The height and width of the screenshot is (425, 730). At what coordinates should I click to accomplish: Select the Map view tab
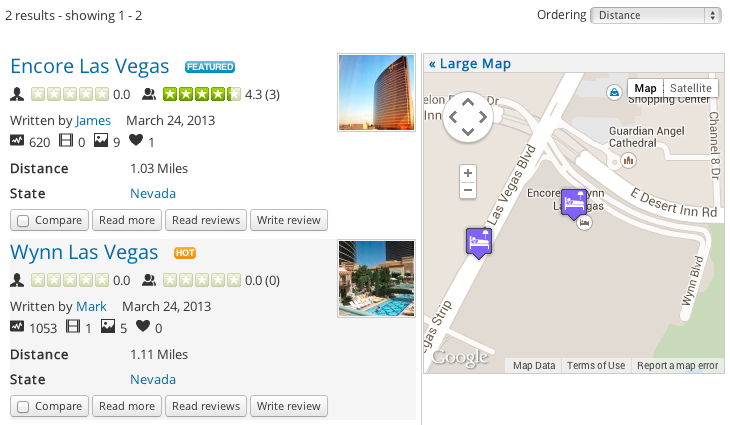coord(645,88)
